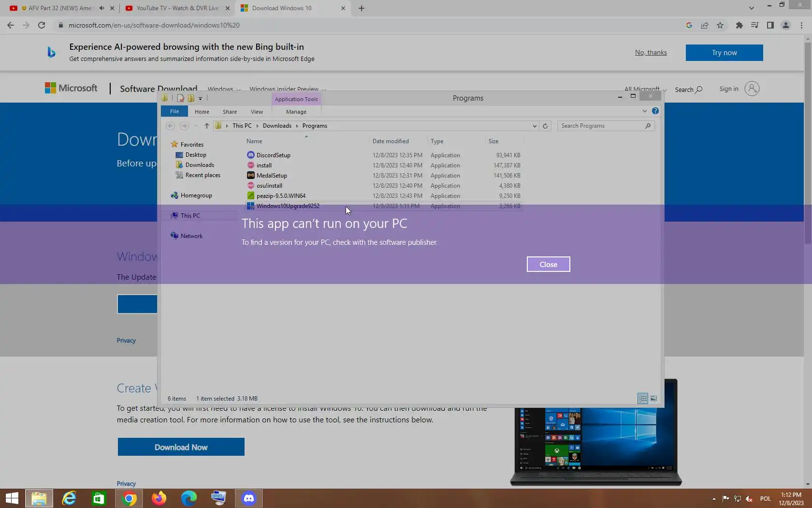This screenshot has width=812, height=508.
Task: Switch Explorer to details view
Action: pos(642,398)
